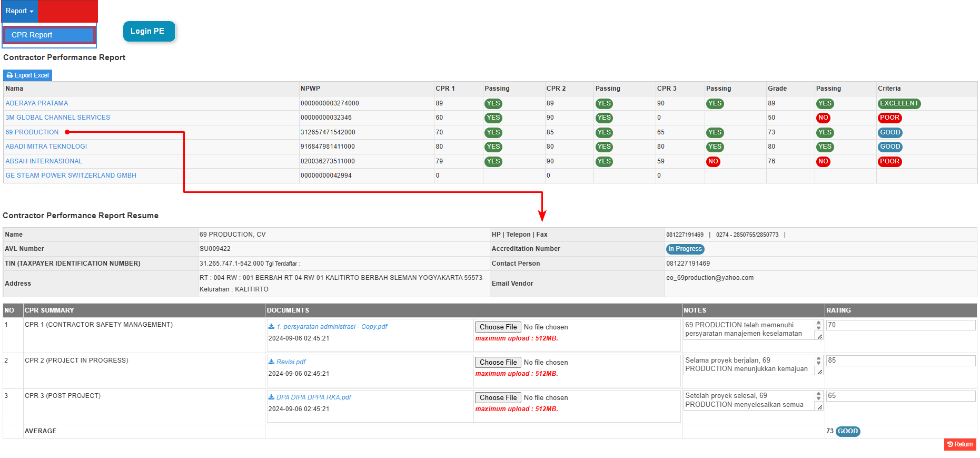Click the Export Excel button
Viewport: 980px width, 458px height.
[28, 75]
